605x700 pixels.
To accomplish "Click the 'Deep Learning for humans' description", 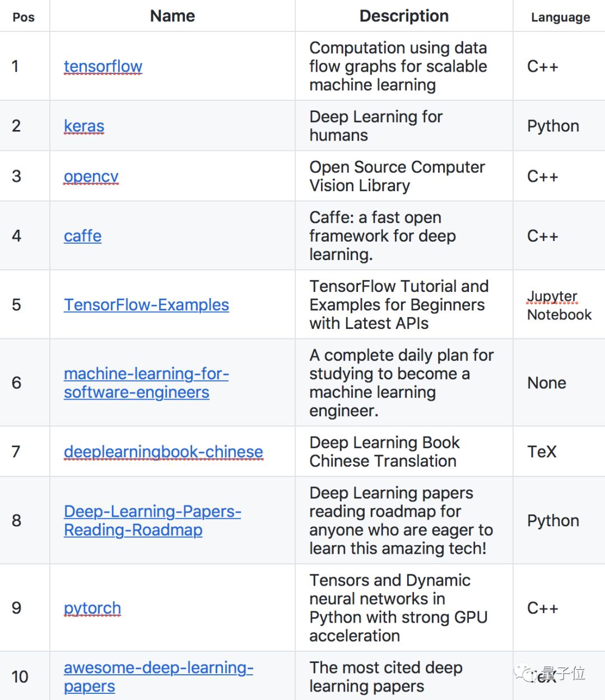I will pos(375,126).
